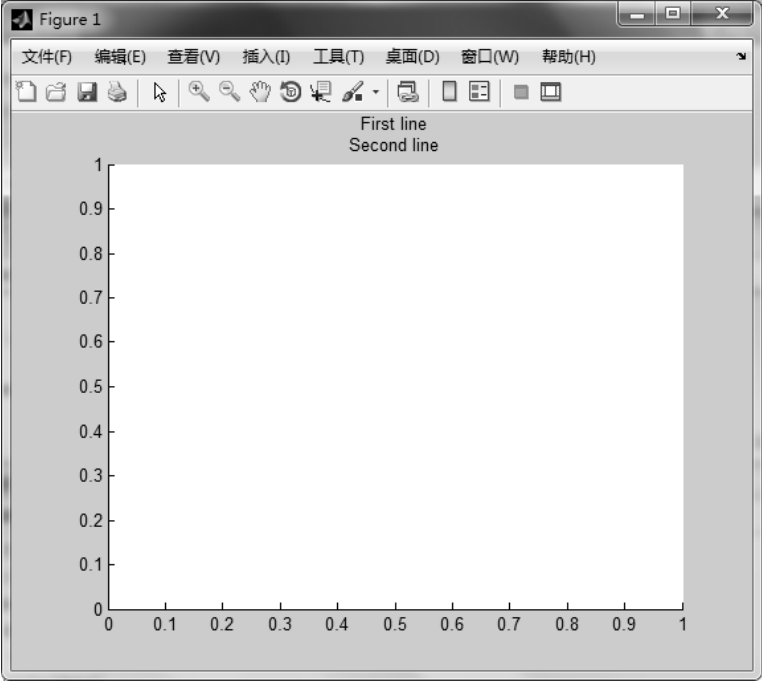This screenshot has height=681, width=762.
Task: Select the Brush data tool
Action: click(x=353, y=92)
